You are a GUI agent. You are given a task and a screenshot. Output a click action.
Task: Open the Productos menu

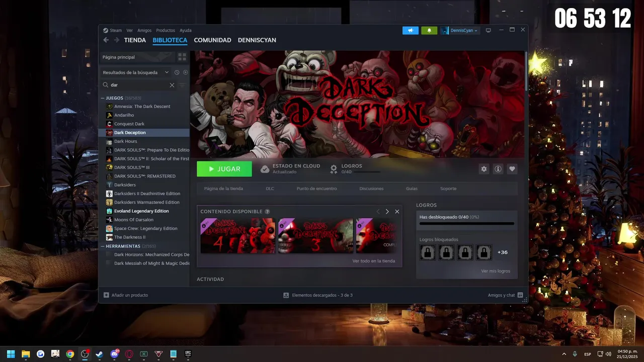[x=166, y=30]
